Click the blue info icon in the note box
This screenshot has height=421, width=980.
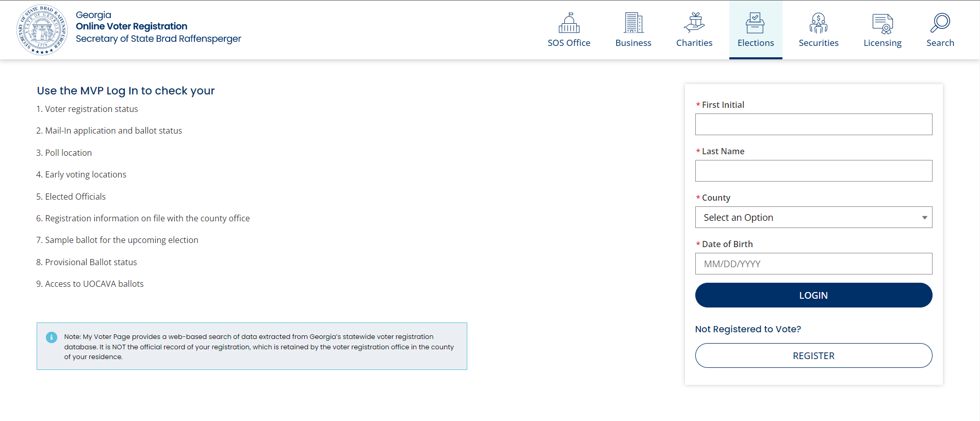52,337
